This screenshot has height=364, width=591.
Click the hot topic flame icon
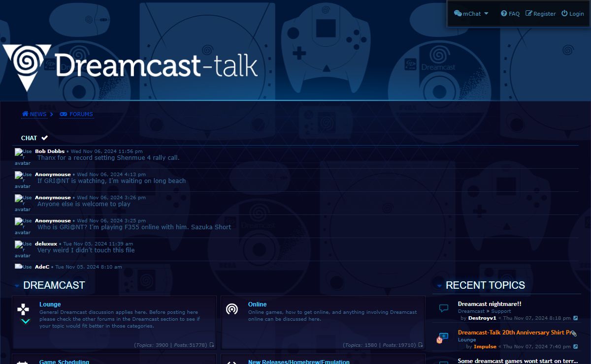(440, 339)
